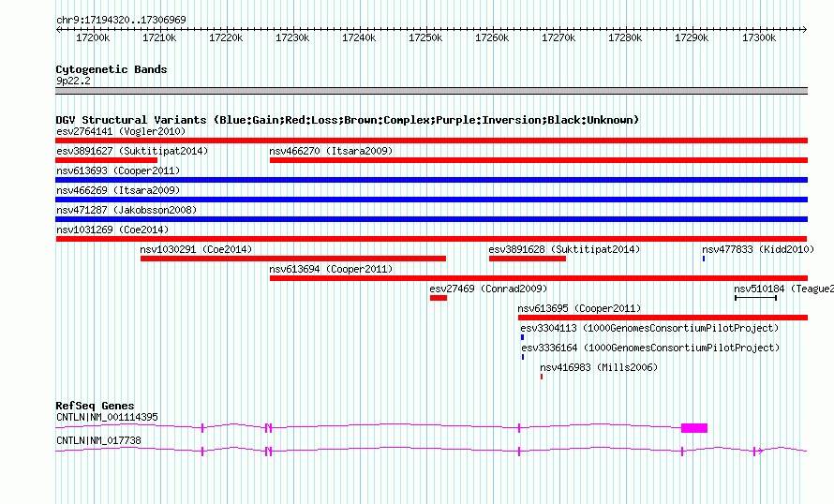Click the esv2764141 (Vogler2010) variant label

tap(121, 131)
